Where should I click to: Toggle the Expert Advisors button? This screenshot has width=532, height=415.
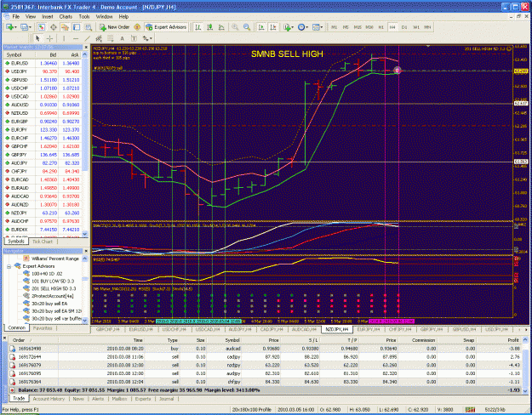click(x=166, y=27)
